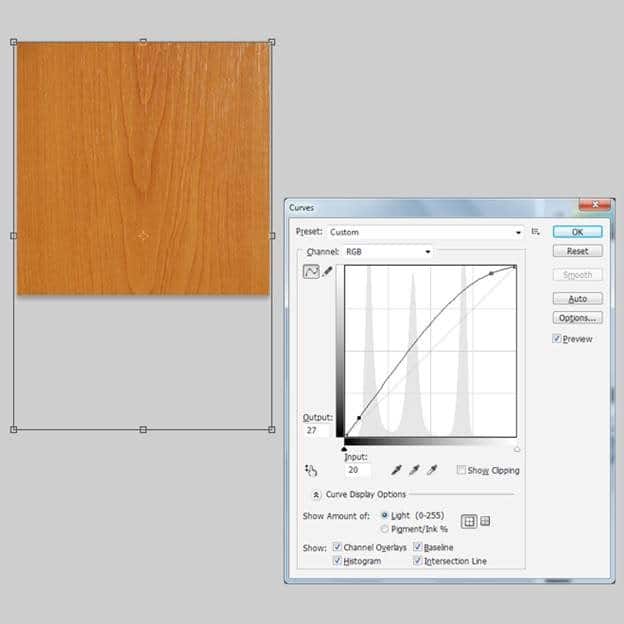Screen dimensions: 624x624
Task: Pick the black point eyedropper
Action: click(x=397, y=470)
